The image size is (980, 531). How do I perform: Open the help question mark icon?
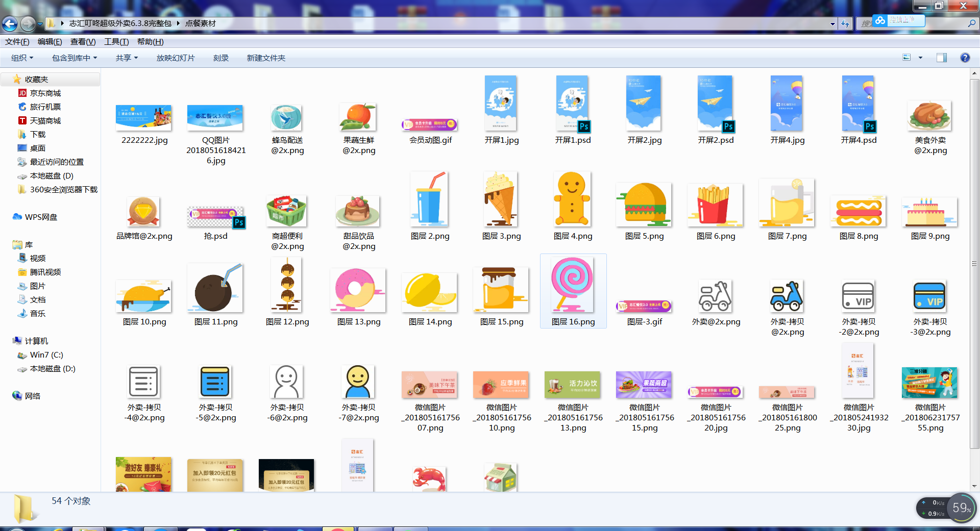click(x=965, y=58)
